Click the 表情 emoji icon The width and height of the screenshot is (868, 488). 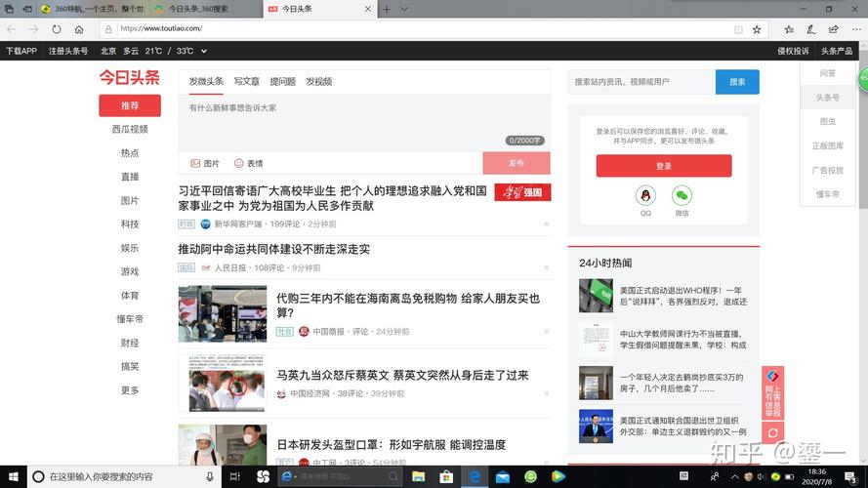(238, 163)
